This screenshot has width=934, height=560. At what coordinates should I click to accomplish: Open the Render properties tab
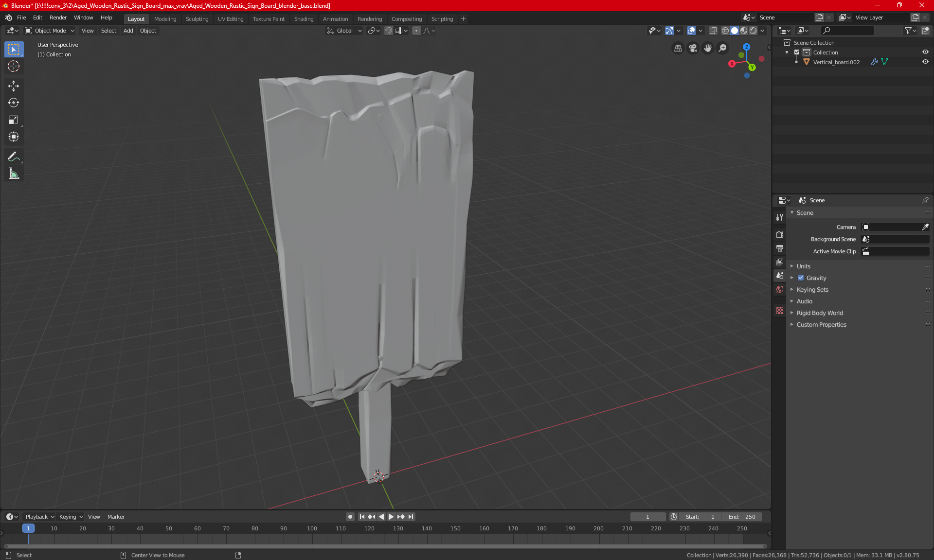coord(780,234)
